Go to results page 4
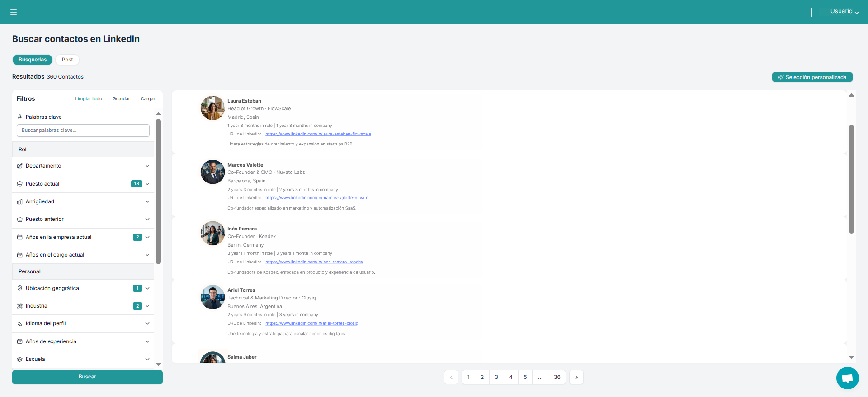Image resolution: width=868 pixels, height=397 pixels. [511, 377]
